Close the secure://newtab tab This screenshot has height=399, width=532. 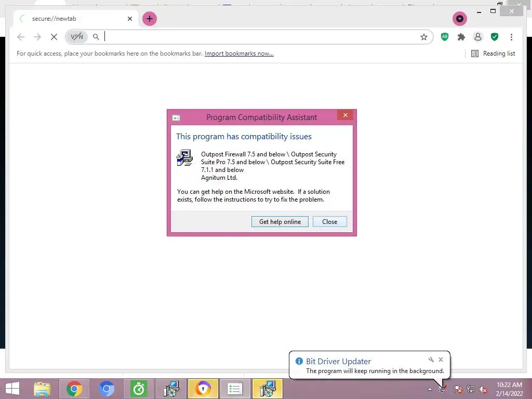tap(129, 19)
